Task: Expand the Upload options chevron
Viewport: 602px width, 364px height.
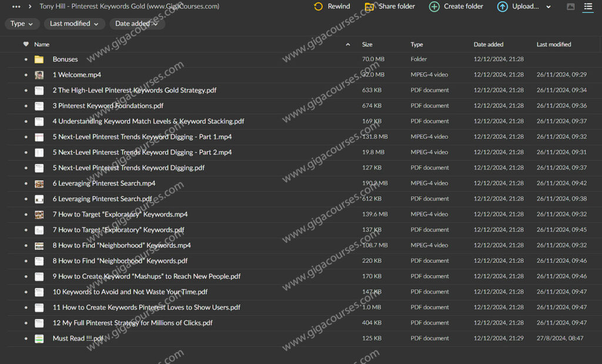Action: [x=549, y=7]
